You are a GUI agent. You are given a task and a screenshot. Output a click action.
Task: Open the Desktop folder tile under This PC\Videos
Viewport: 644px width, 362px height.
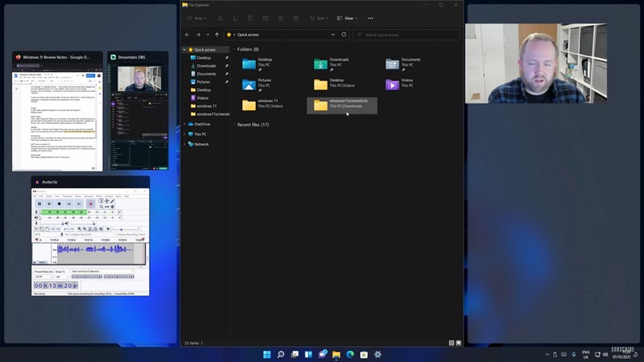tap(342, 84)
